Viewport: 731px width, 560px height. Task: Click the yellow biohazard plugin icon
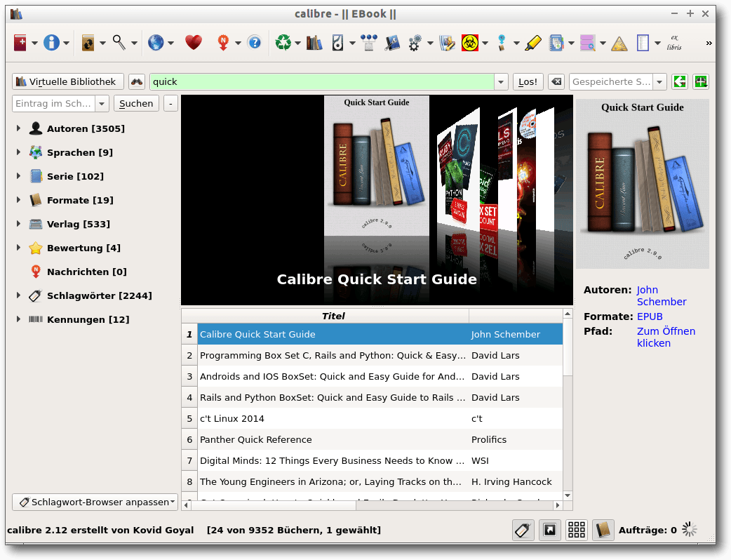pyautogui.click(x=470, y=43)
